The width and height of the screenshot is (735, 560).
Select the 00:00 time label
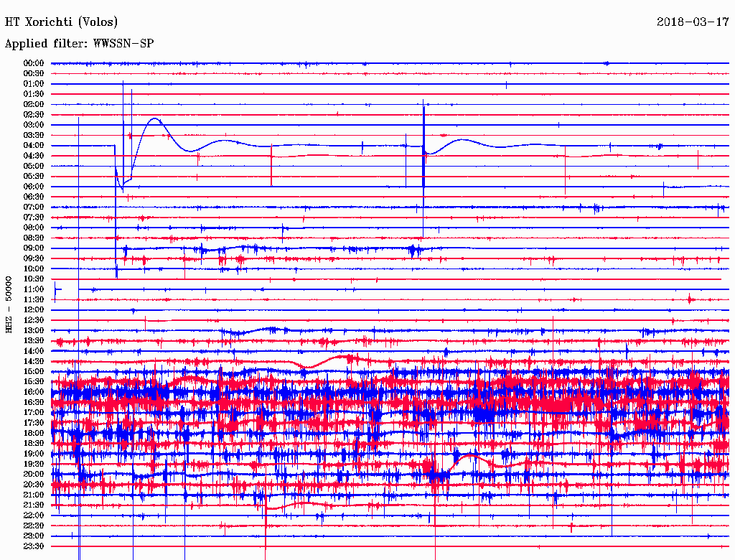[x=34, y=63]
